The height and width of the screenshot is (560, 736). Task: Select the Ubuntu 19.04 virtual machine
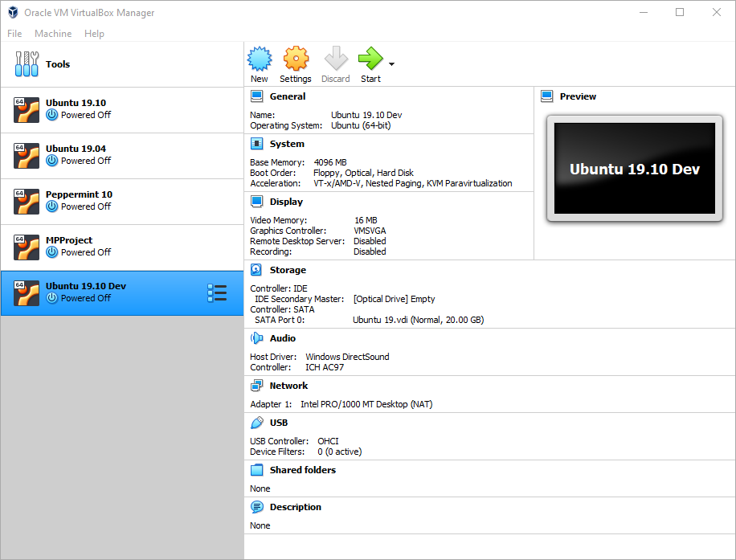tap(122, 156)
